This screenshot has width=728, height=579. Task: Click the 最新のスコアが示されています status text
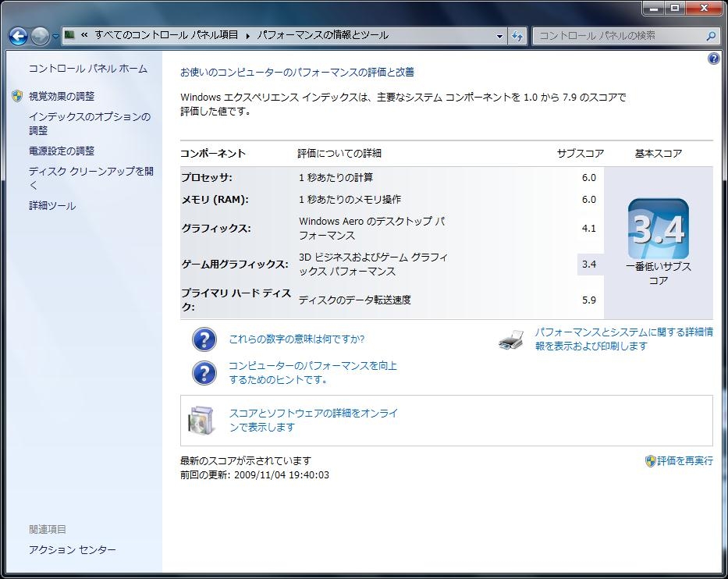246,461
